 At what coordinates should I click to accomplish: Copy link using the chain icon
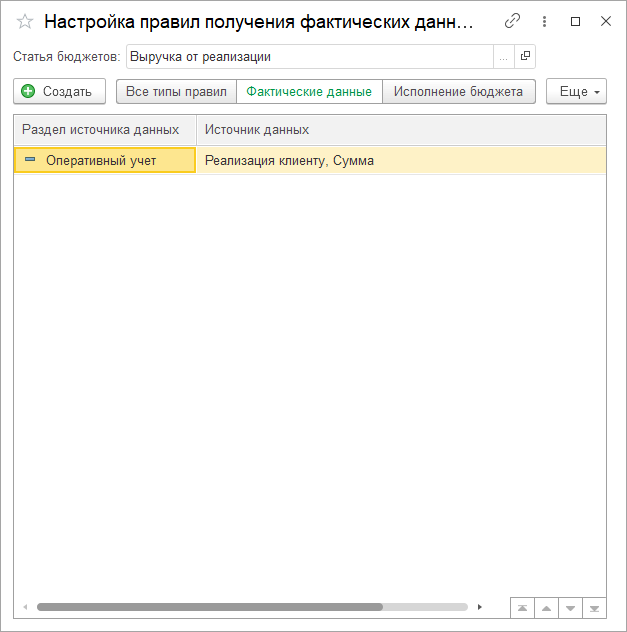[x=513, y=21]
